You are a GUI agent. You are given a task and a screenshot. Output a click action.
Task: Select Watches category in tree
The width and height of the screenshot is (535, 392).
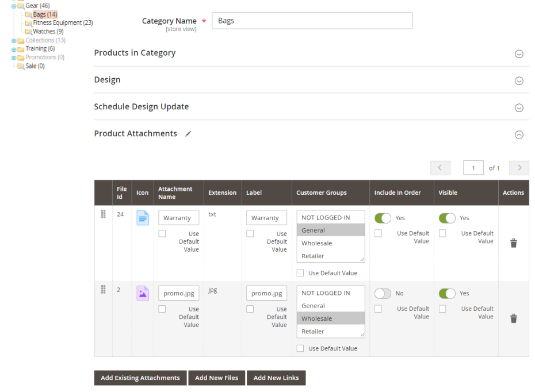click(48, 32)
